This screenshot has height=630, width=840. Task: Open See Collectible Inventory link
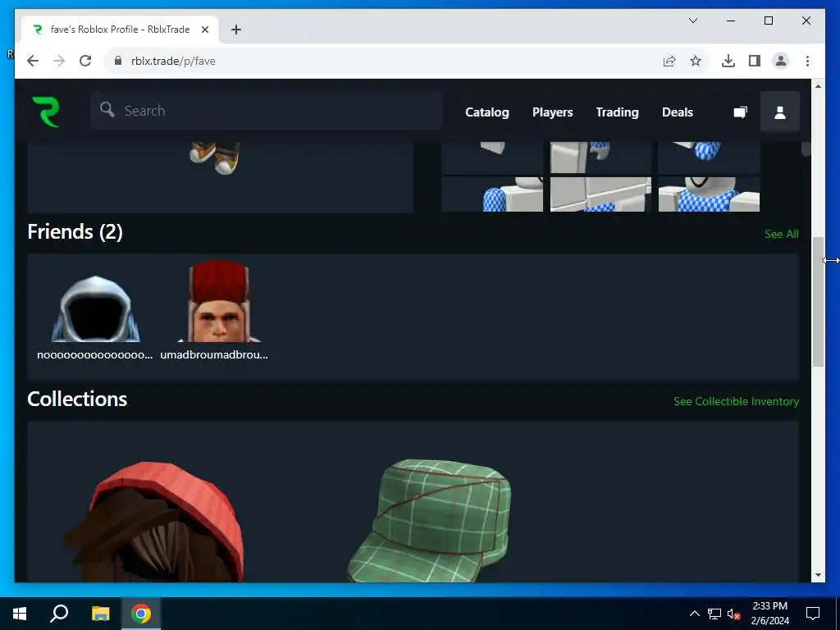tap(736, 401)
